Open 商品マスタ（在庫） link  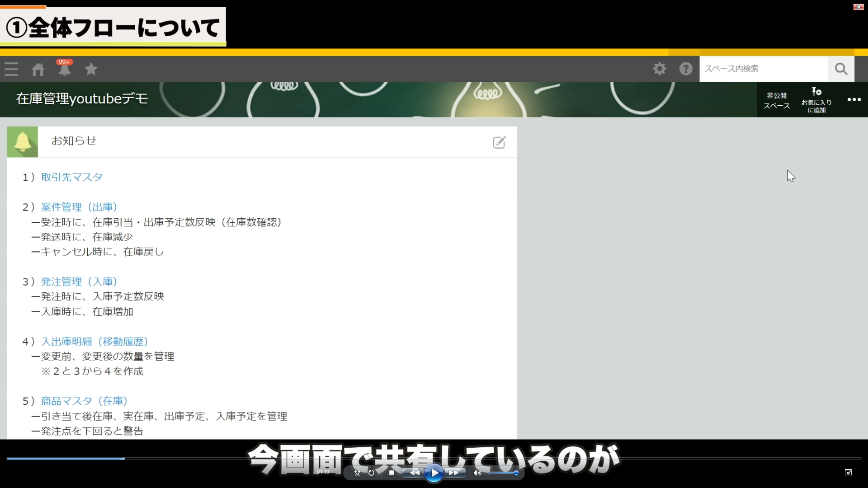click(x=84, y=401)
